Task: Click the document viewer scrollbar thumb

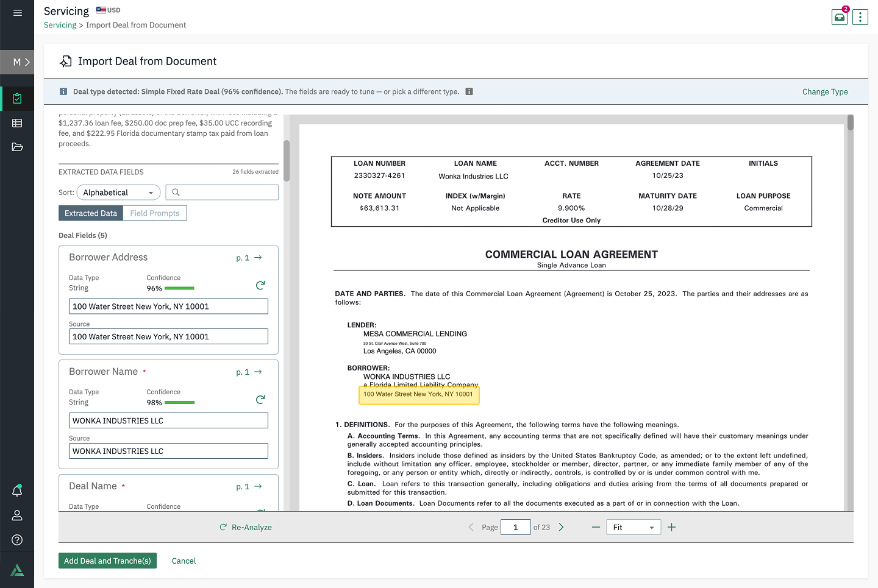Action: coord(850,122)
